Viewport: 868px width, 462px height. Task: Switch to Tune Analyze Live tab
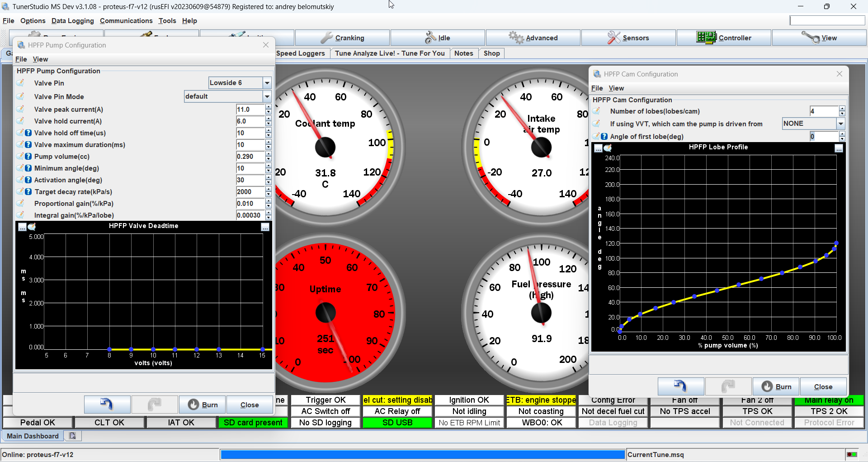pos(390,53)
